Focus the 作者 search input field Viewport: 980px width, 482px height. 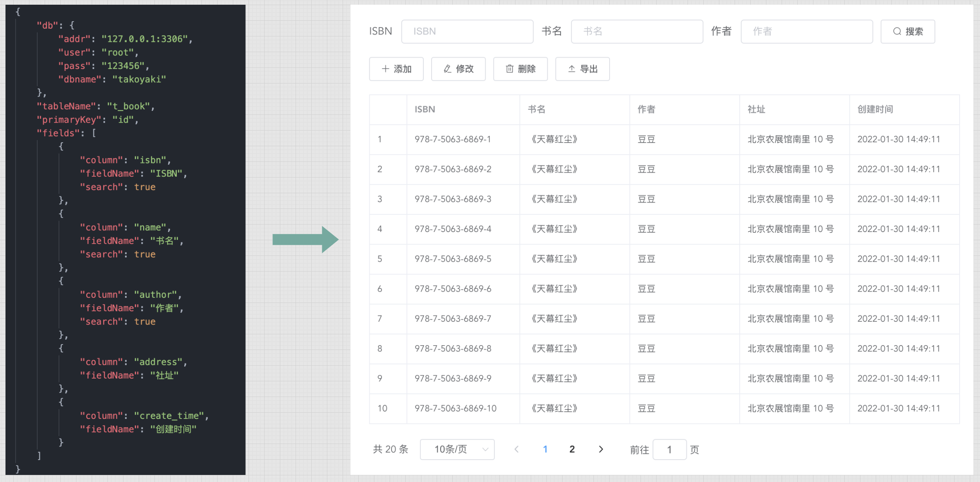point(806,31)
